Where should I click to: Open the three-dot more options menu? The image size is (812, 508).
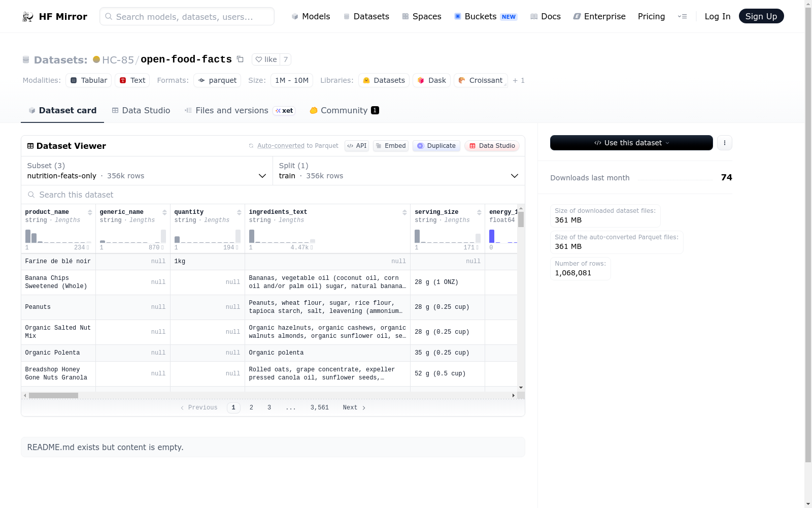click(x=725, y=143)
